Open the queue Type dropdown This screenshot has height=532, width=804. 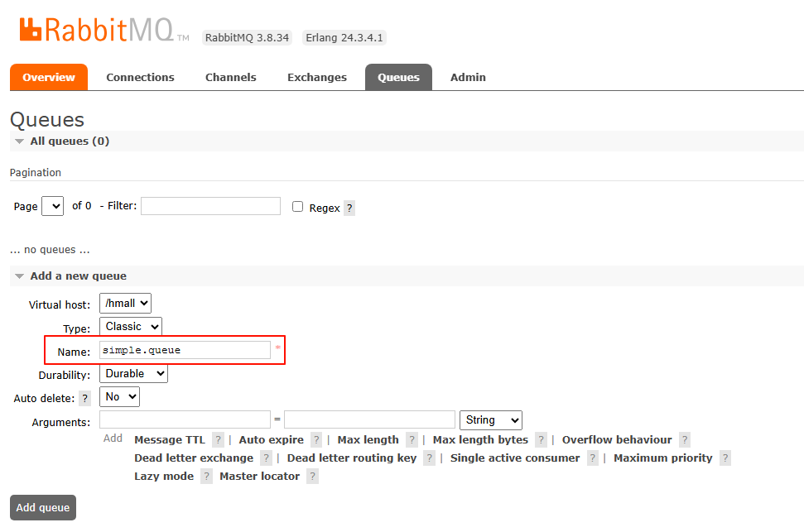[131, 327]
